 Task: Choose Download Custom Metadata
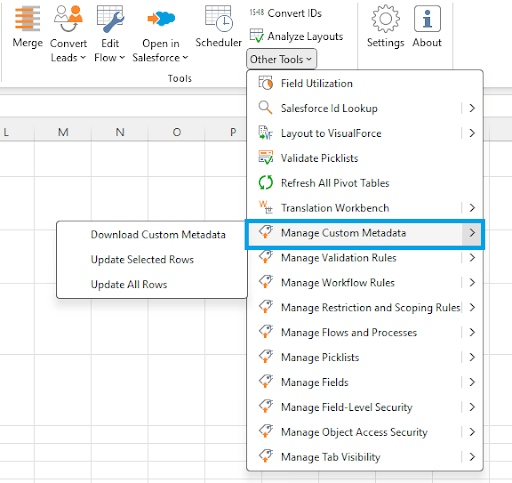click(158, 234)
